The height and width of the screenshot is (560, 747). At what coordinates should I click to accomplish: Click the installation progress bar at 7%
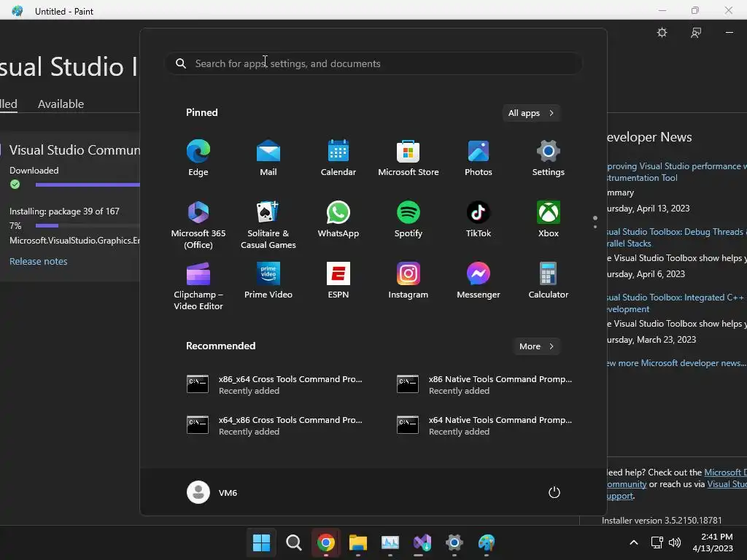point(88,226)
